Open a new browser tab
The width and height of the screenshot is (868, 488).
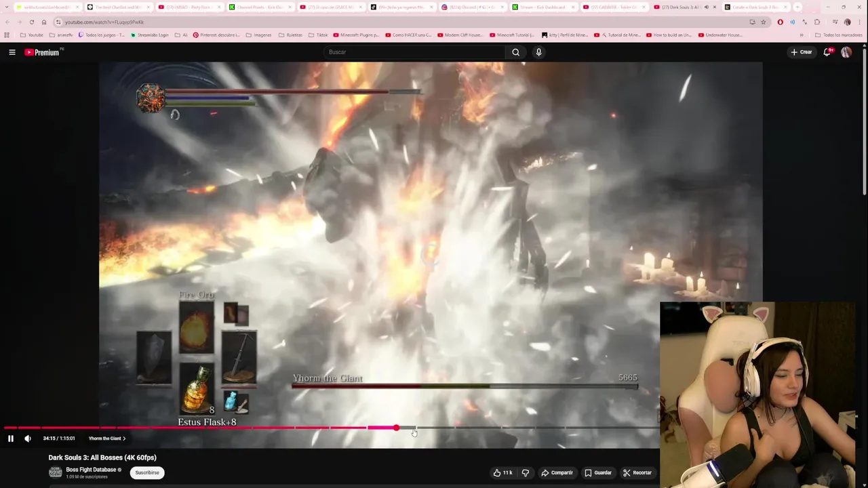coord(797,7)
